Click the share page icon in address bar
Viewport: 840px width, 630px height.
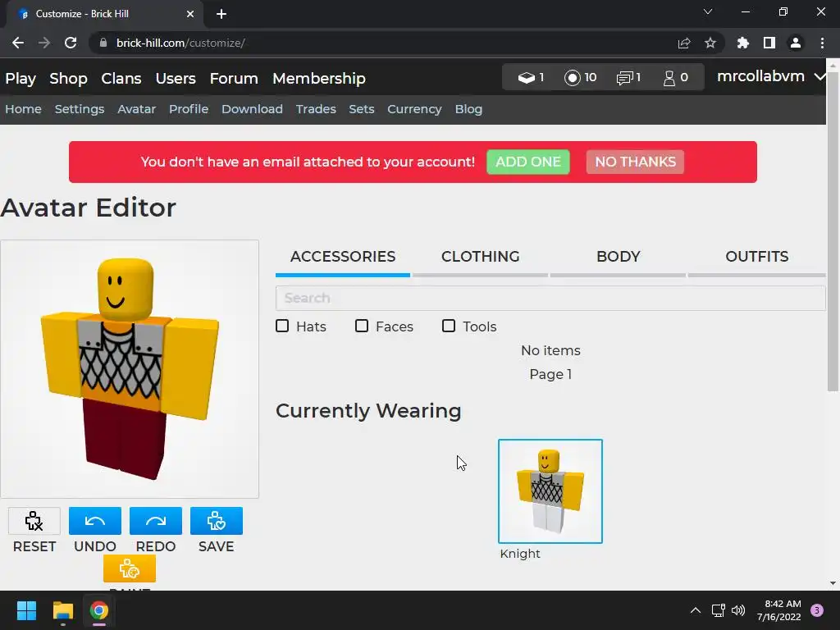tap(683, 43)
